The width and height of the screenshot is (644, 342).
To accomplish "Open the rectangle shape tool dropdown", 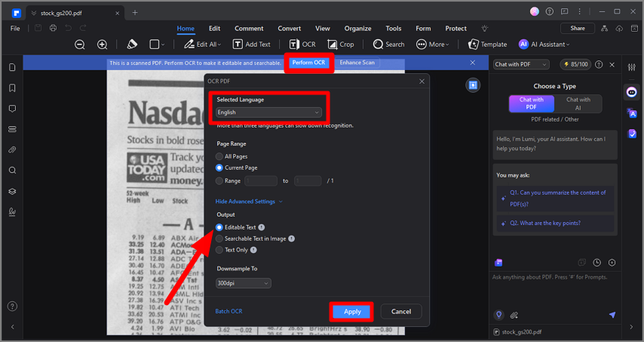I will pos(157,45).
